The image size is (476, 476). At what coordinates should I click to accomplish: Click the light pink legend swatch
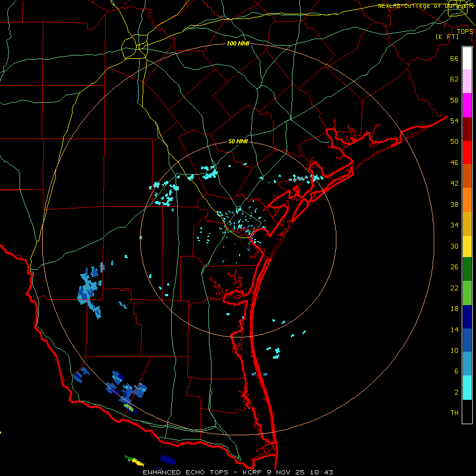pyautogui.click(x=467, y=81)
